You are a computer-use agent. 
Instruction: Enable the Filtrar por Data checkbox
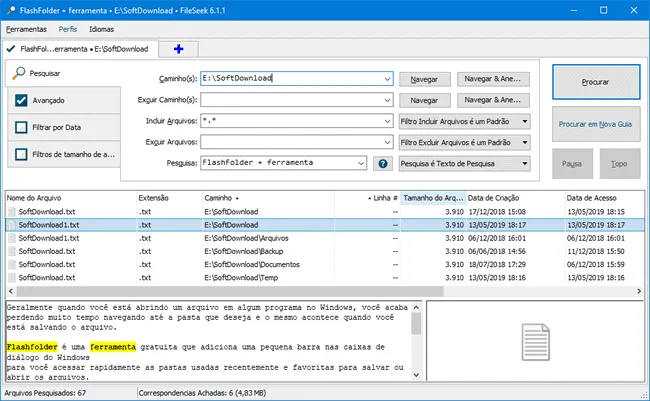coord(21,127)
